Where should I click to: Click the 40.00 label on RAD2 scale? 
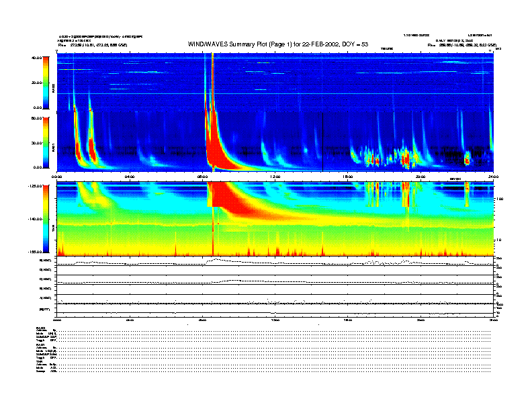pos(36,58)
